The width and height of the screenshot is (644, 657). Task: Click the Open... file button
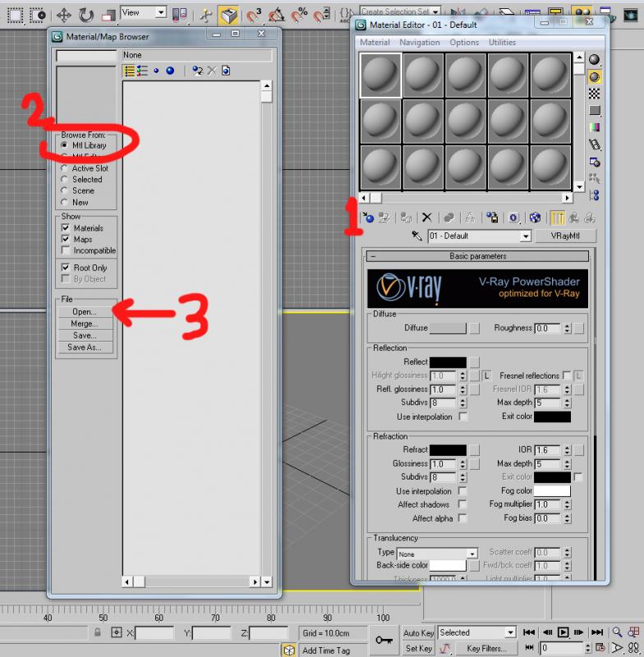85,312
